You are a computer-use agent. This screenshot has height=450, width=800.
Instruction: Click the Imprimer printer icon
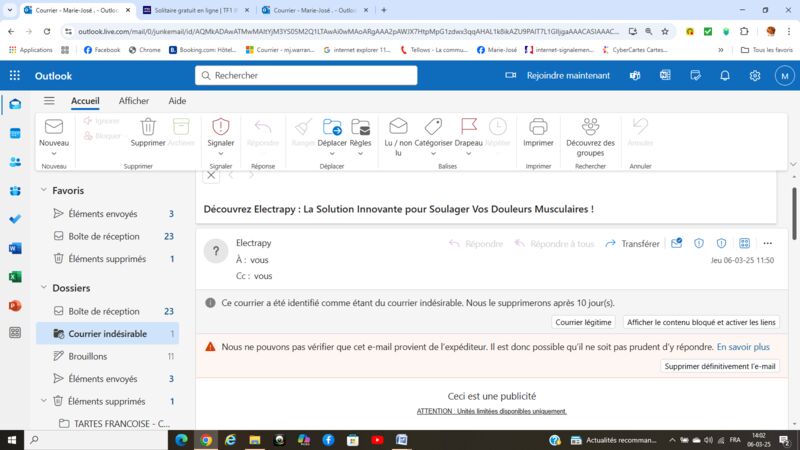click(x=538, y=127)
